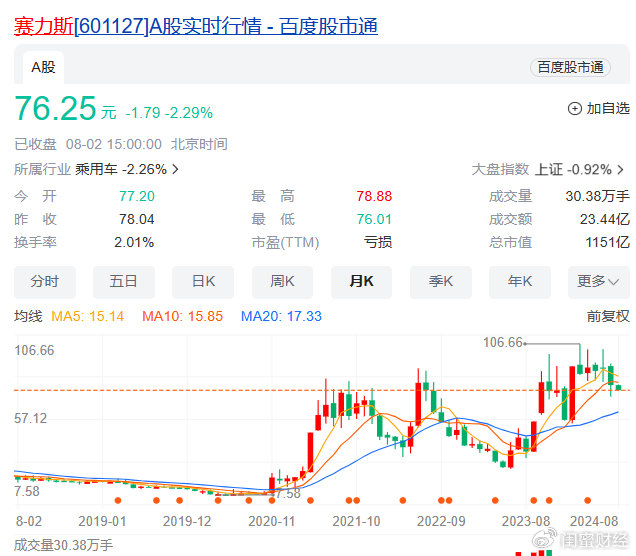Click the 76.25 current price
636x556 pixels.
tap(56, 108)
